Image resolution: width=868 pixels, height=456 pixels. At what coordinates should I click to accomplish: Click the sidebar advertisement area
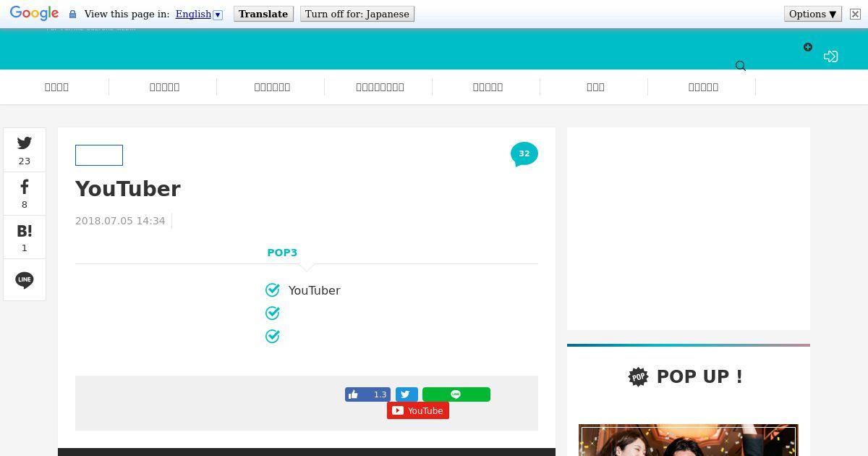689,229
